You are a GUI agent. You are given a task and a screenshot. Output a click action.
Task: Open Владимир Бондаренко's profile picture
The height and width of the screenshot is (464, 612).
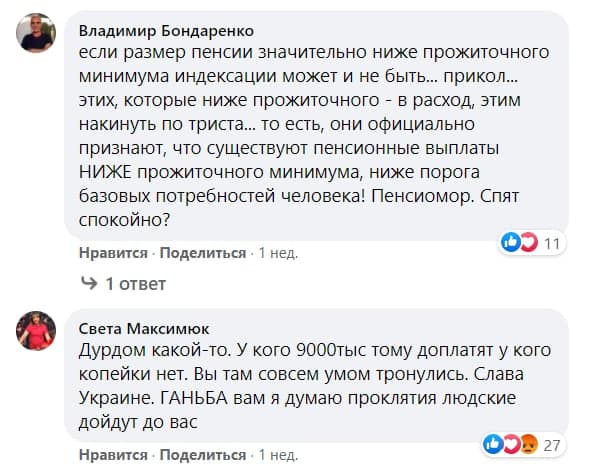tap(36, 37)
